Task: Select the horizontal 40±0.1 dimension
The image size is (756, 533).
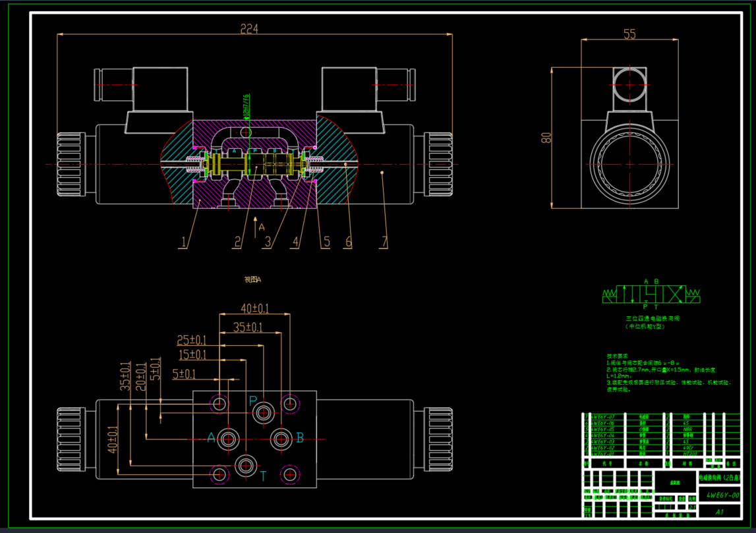Action: (x=254, y=308)
